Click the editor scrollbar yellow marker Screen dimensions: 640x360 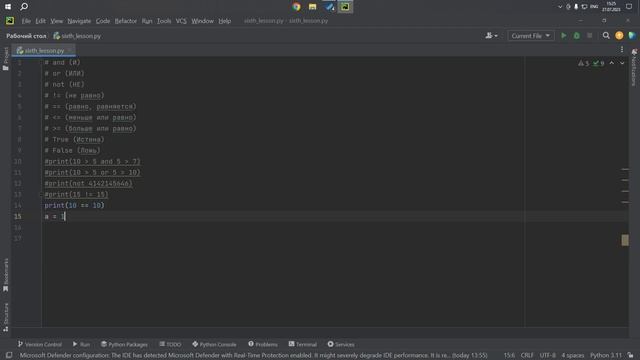625,240
